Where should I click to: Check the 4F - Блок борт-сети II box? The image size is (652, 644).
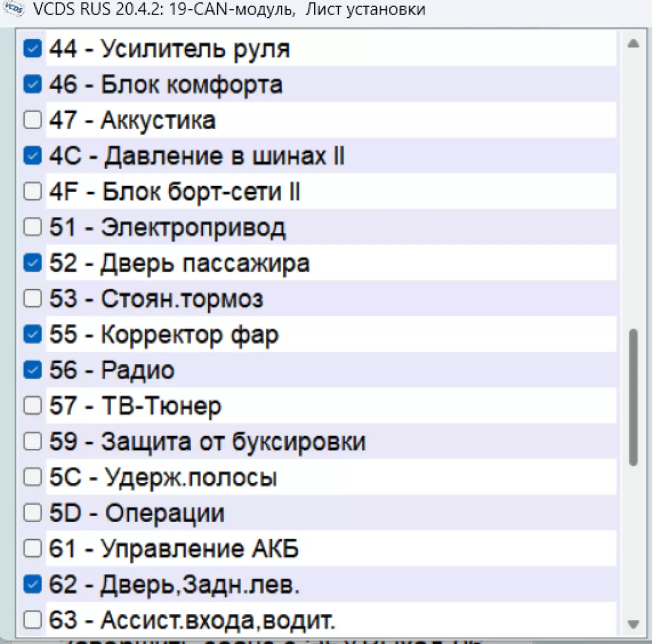click(x=33, y=191)
